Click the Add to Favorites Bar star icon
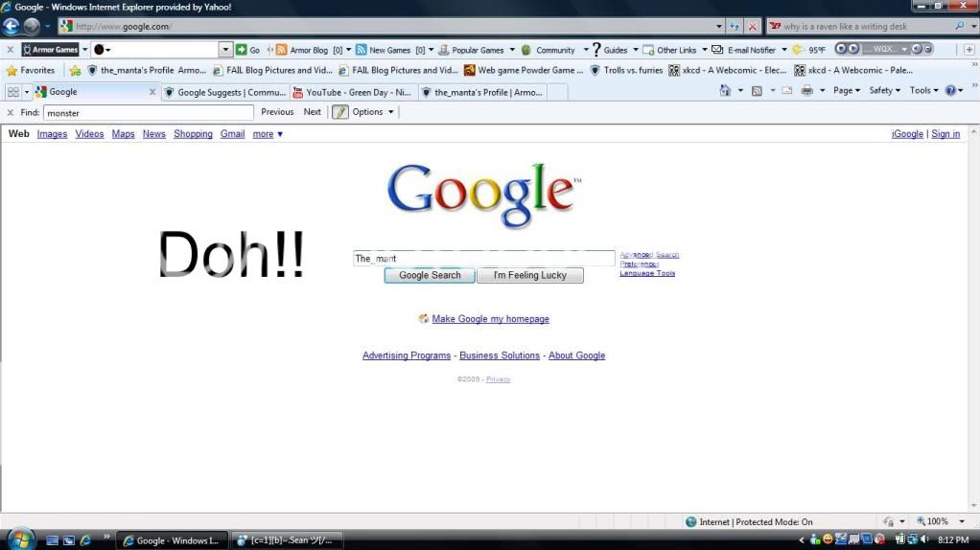Screen dimensions: 980x550 click(x=75, y=71)
